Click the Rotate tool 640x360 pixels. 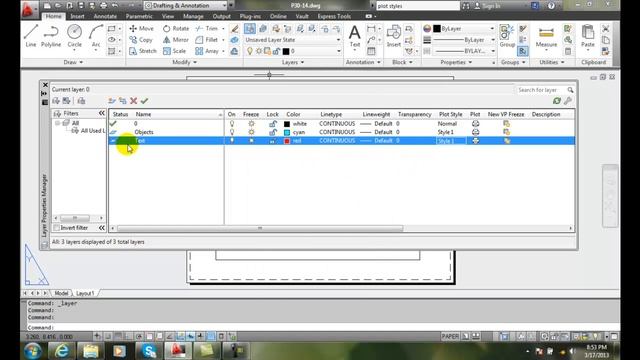tap(176, 29)
